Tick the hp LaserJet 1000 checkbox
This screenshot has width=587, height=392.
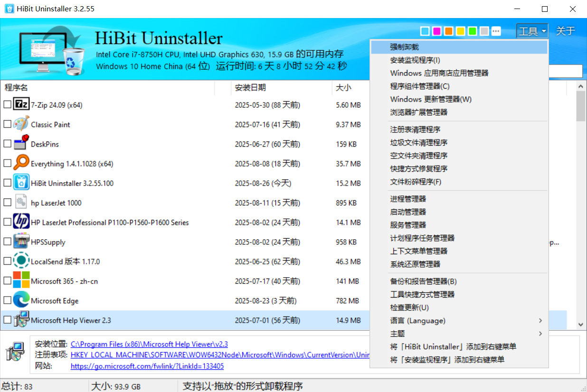tap(7, 203)
